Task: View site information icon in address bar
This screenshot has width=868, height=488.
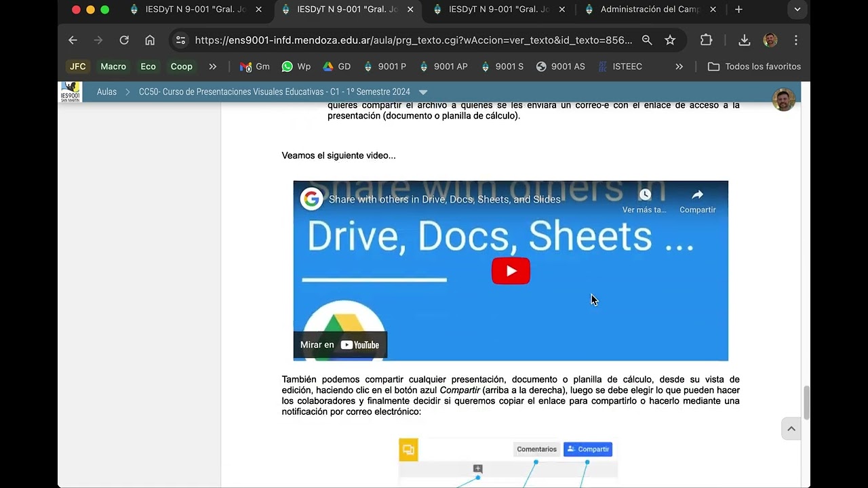Action: click(x=180, y=40)
